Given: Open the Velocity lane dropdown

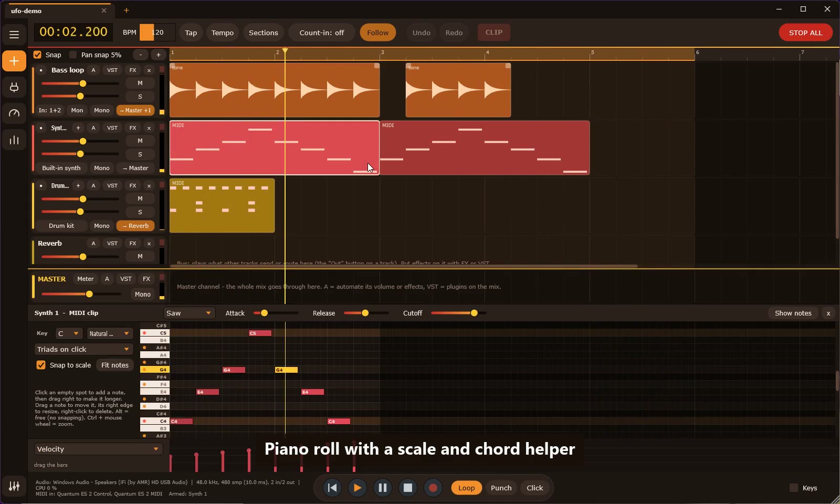Looking at the screenshot, I should [98, 449].
